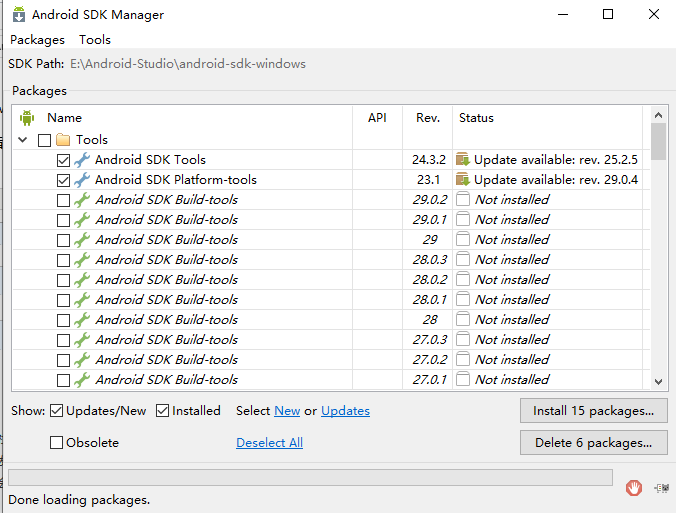
Task: Click the Install 15 packages button
Action: [x=594, y=411]
